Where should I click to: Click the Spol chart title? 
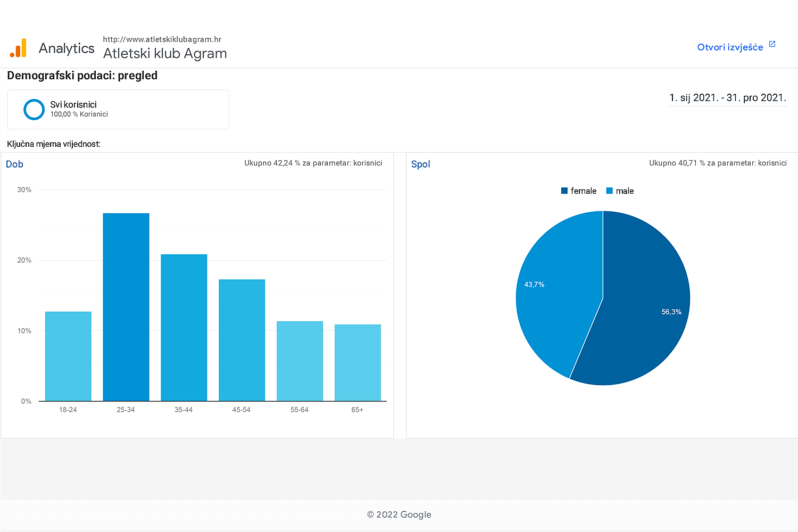420,164
